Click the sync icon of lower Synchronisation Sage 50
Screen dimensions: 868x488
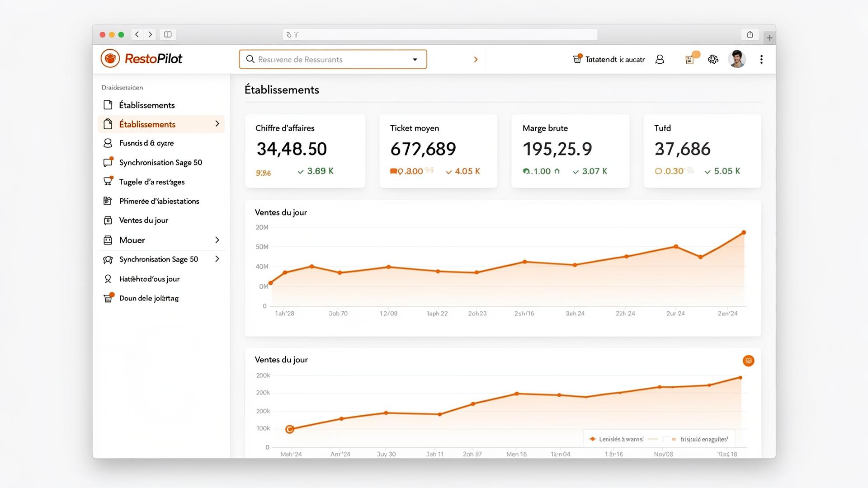point(108,259)
